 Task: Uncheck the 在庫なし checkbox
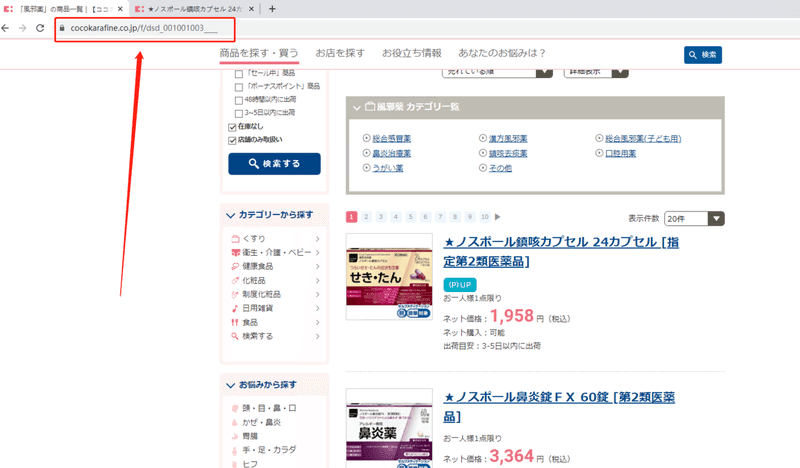[x=232, y=127]
